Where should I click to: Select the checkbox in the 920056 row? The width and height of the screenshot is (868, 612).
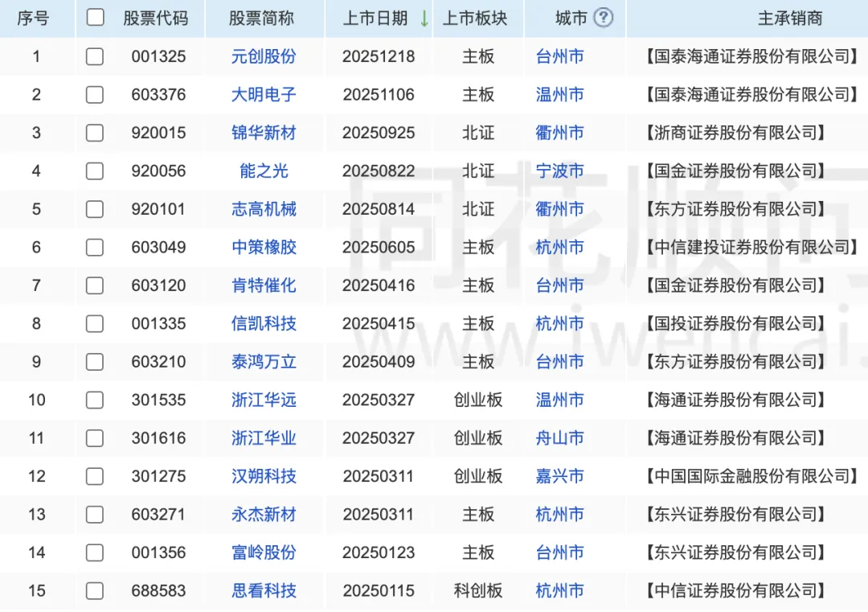[x=95, y=171]
